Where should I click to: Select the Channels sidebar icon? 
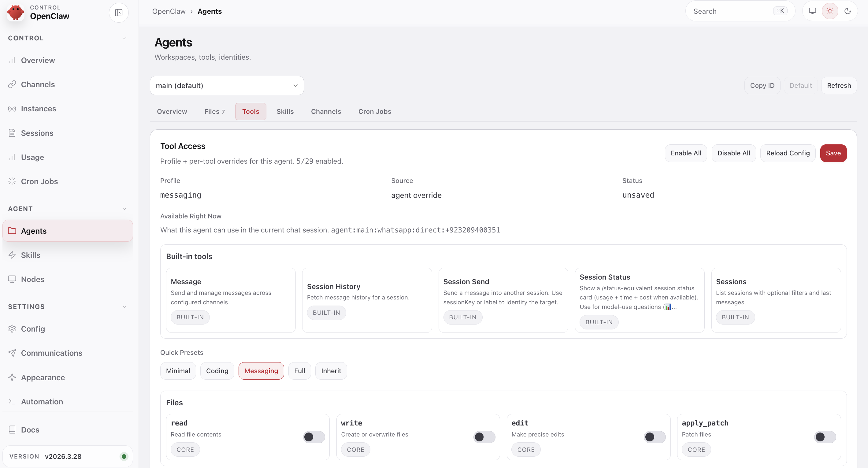tap(12, 84)
